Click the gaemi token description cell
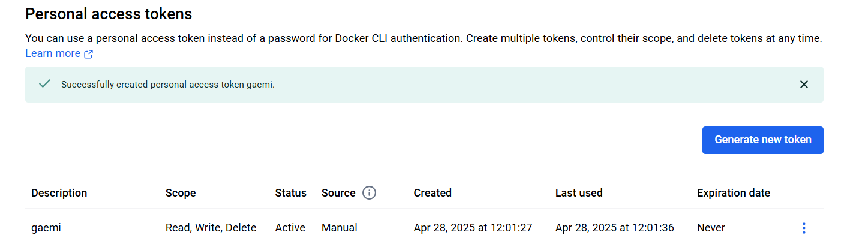Viewport: 868px width, 250px height. coord(46,228)
